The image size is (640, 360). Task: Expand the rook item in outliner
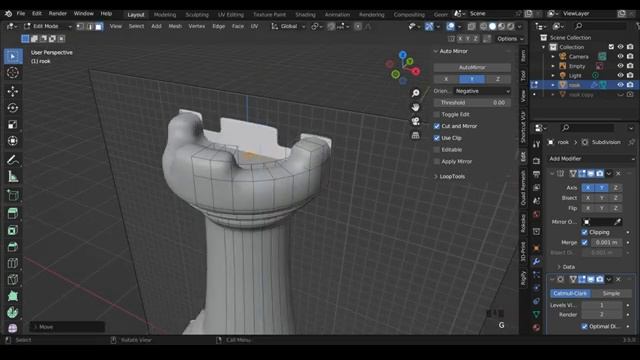pyautogui.click(x=553, y=85)
